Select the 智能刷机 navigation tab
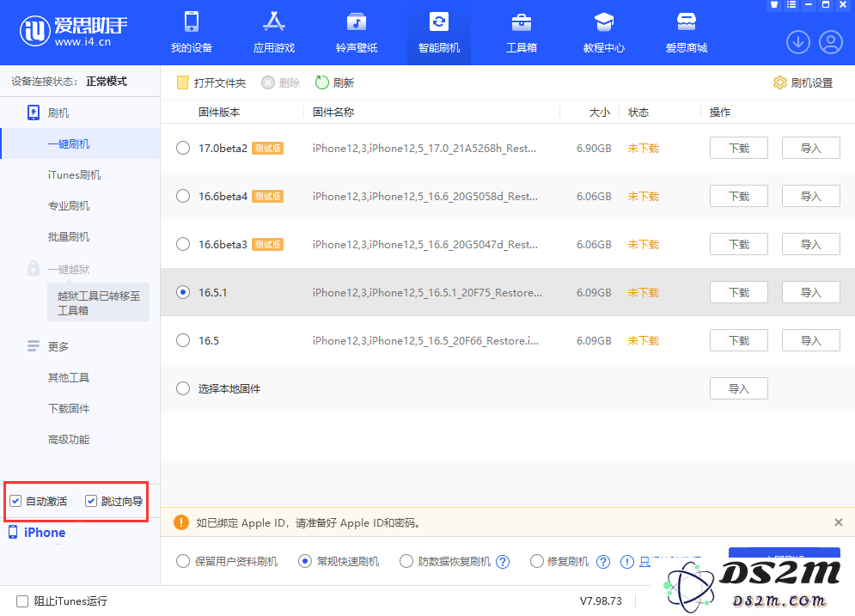Screen dimensions: 855x616 tap(439, 33)
